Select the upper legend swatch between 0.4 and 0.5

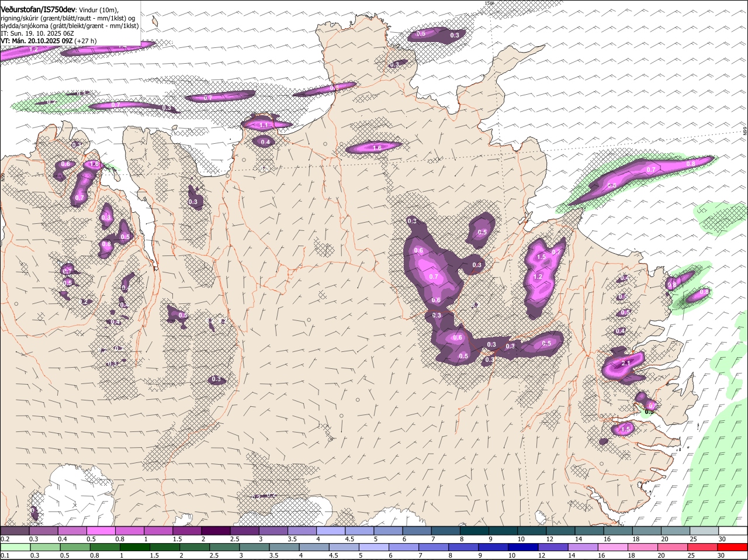point(72,531)
